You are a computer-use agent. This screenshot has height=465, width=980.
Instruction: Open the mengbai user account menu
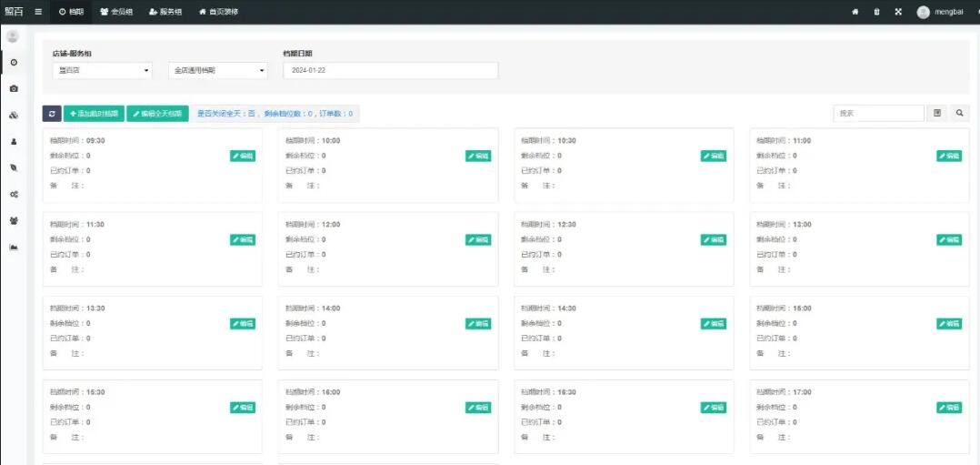(x=941, y=12)
